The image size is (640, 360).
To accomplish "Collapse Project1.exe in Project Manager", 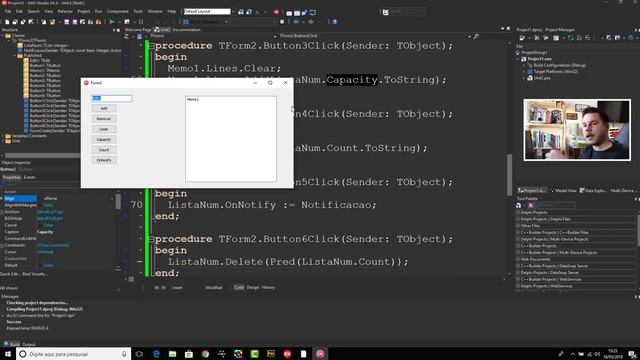I will (x=519, y=59).
